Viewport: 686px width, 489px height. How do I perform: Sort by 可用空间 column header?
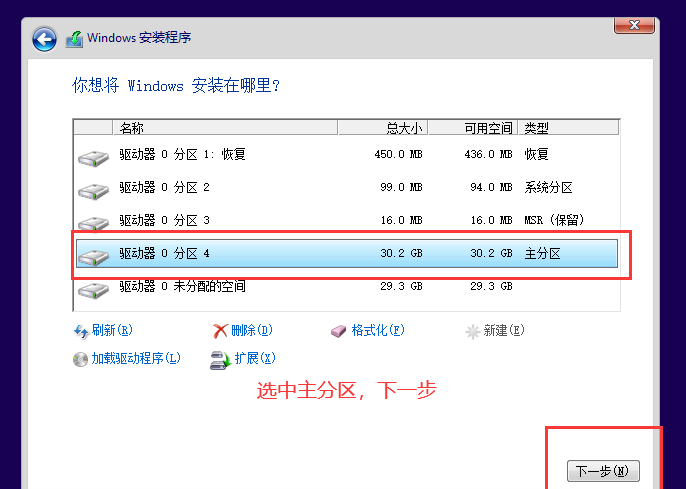[x=473, y=128]
